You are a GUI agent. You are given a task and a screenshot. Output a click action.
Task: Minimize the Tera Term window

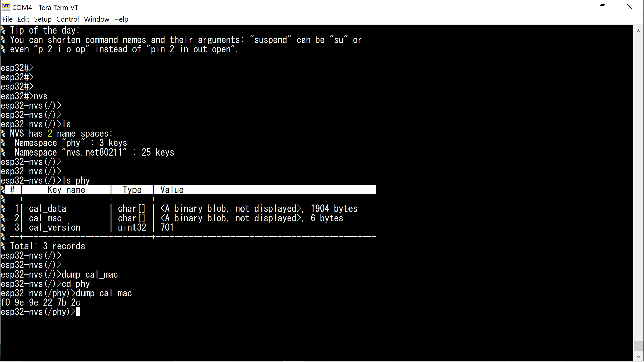(x=576, y=7)
